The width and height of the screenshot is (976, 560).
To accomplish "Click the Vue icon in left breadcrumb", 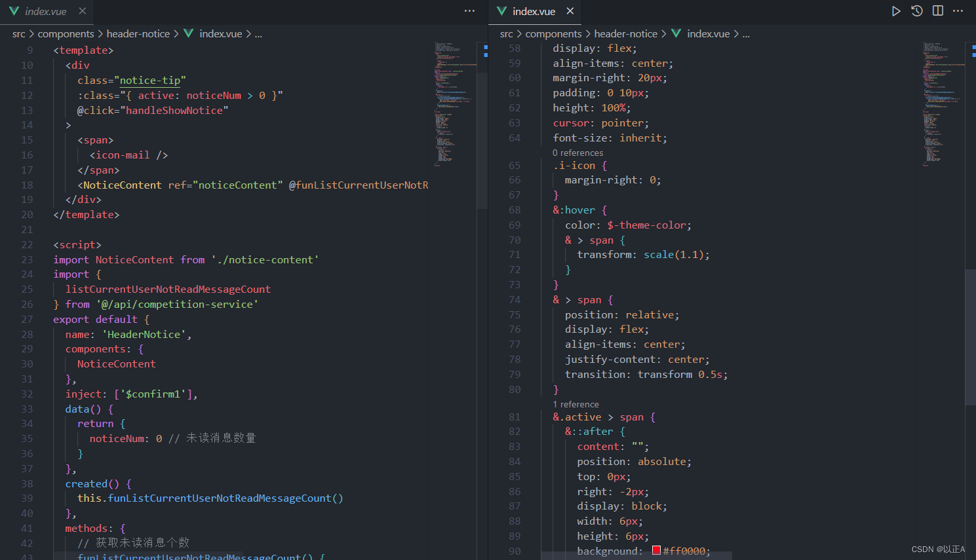I will 189,33.
